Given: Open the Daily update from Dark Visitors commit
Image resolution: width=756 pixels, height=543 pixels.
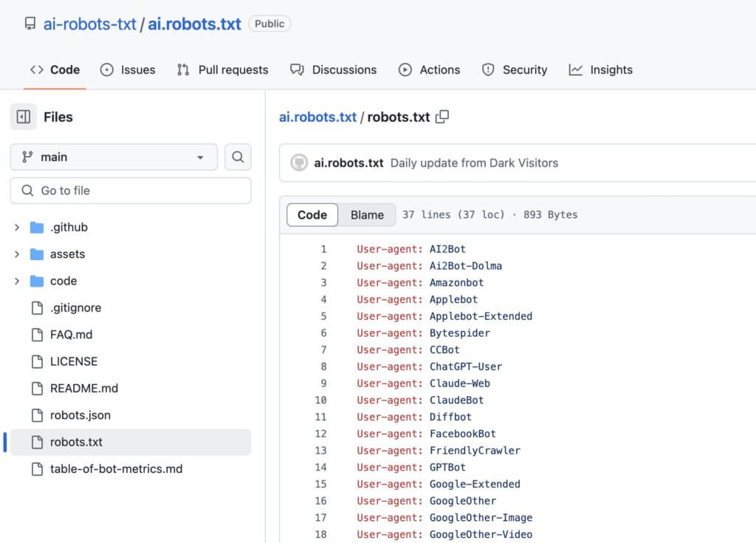Looking at the screenshot, I should point(474,163).
